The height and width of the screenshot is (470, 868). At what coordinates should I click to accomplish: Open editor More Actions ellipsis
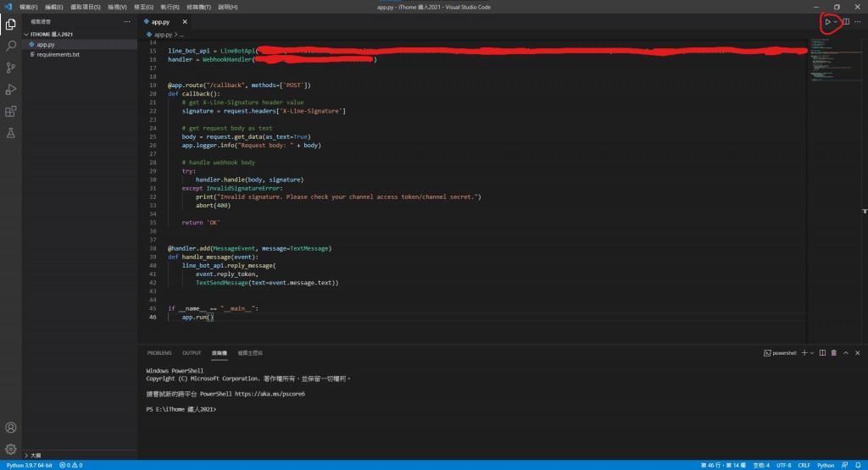click(858, 22)
